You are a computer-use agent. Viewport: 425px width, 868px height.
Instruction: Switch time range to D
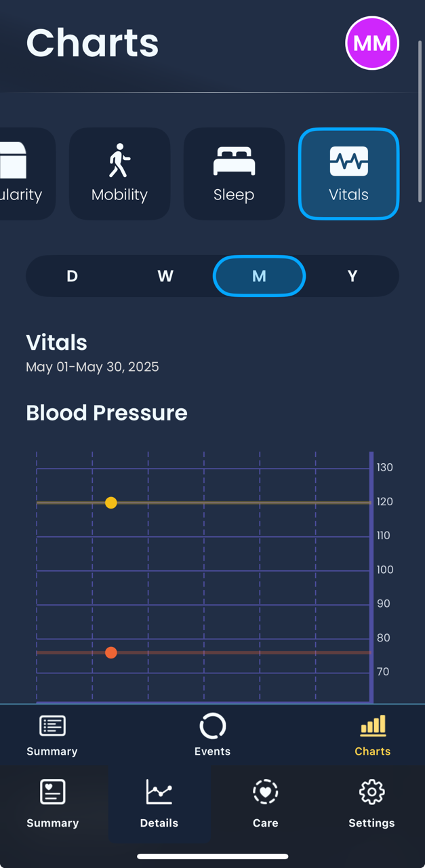pyautogui.click(x=72, y=276)
